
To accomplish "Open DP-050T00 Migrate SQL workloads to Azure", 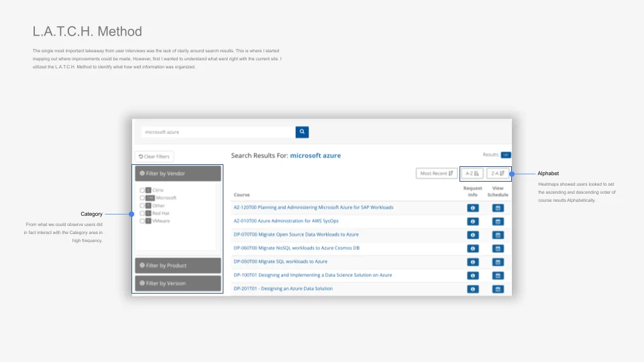I will click(280, 261).
